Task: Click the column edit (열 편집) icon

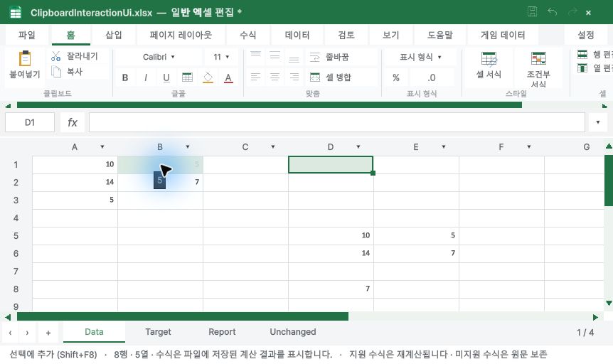Action: point(582,68)
